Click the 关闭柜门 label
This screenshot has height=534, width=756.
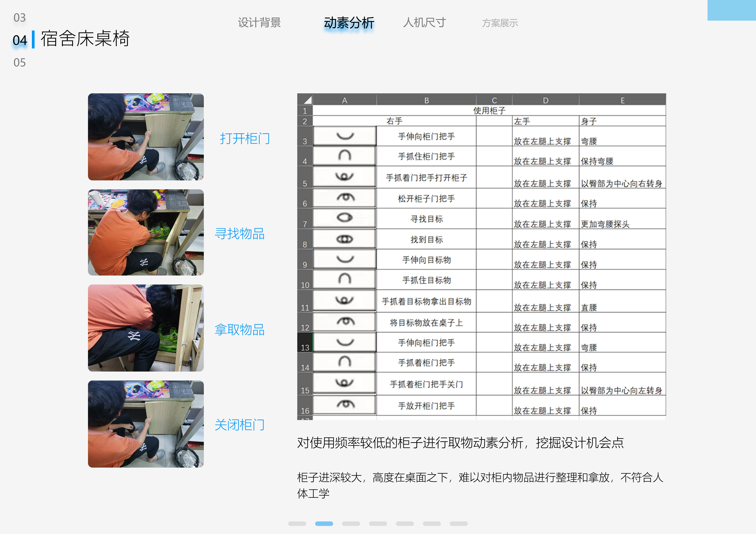pos(240,425)
